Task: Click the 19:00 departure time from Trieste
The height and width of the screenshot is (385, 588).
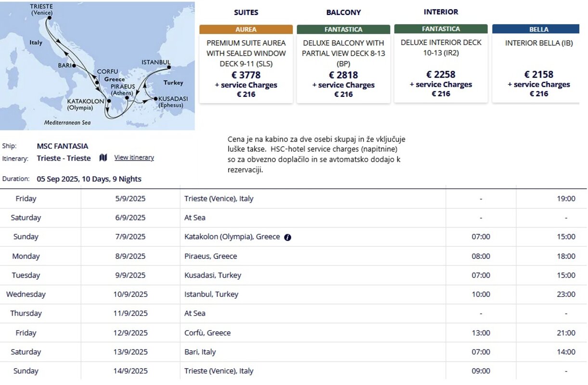Action: (x=566, y=199)
